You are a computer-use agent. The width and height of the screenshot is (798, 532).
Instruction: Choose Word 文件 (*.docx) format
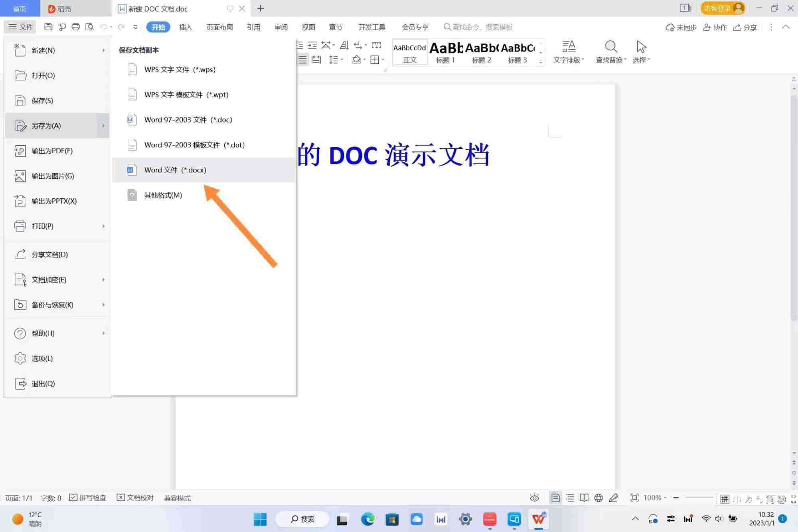coord(175,170)
